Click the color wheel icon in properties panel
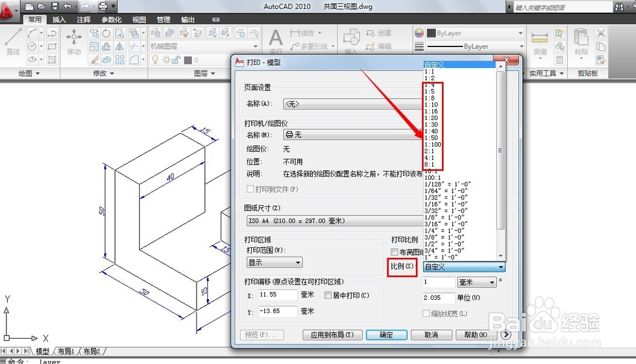 [419, 33]
